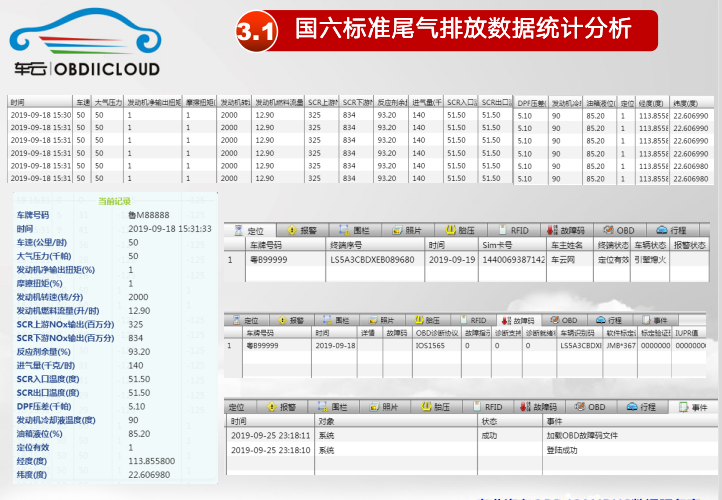The height and width of the screenshot is (500, 722).
Task: Click 当前记录 panel title
Action: 114,201
